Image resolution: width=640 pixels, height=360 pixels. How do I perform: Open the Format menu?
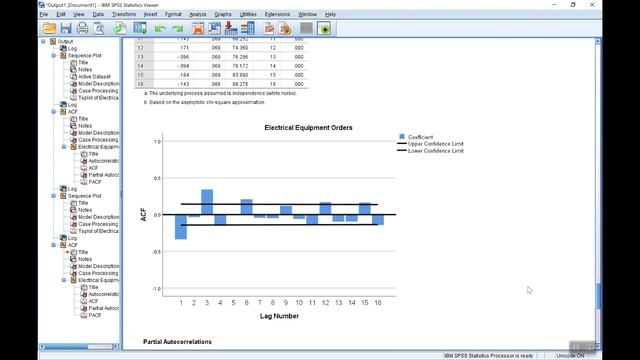click(173, 14)
